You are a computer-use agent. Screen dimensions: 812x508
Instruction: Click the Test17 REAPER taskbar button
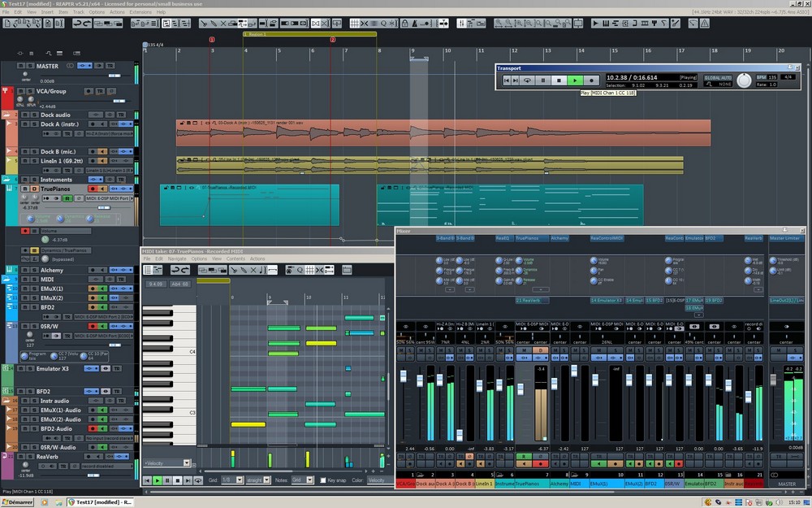point(101,502)
